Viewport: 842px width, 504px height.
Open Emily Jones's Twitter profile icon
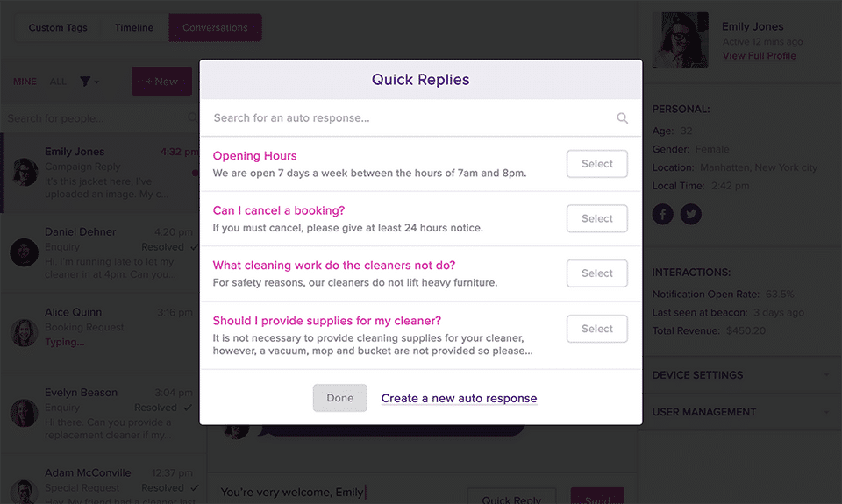[691, 214]
